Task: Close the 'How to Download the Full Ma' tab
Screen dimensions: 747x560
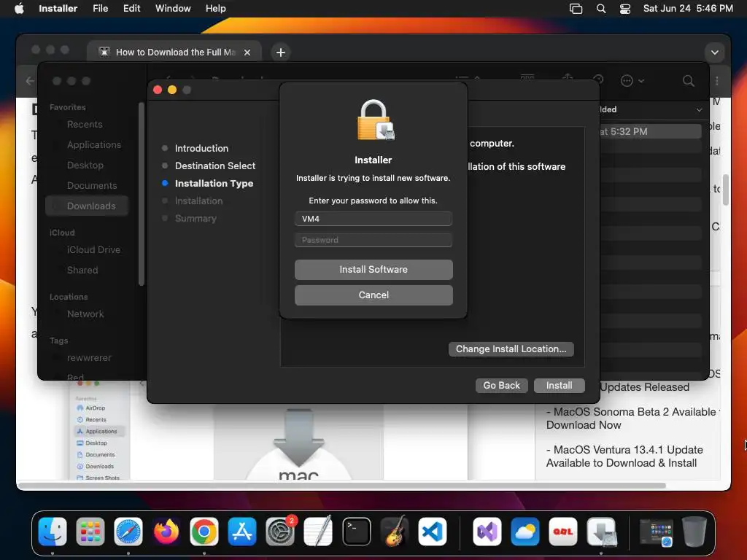Action: pos(247,52)
